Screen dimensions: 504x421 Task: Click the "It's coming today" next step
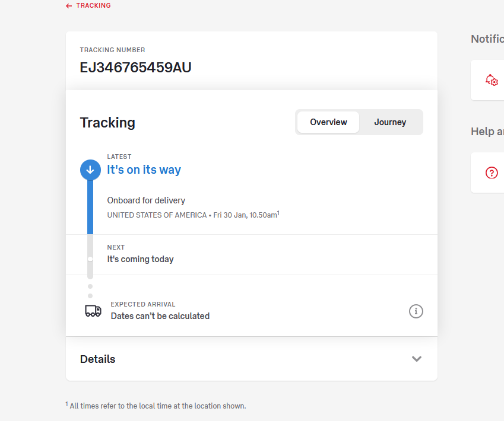click(x=140, y=259)
